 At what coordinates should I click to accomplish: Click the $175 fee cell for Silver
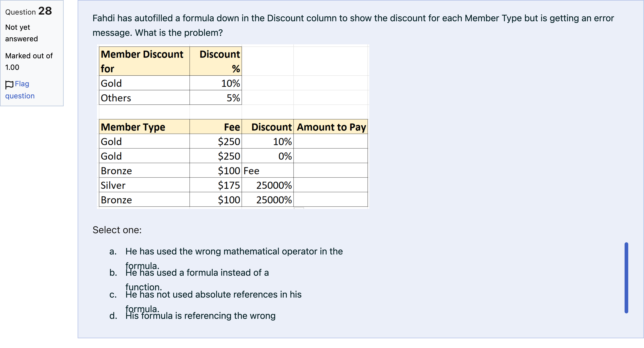pos(215,185)
